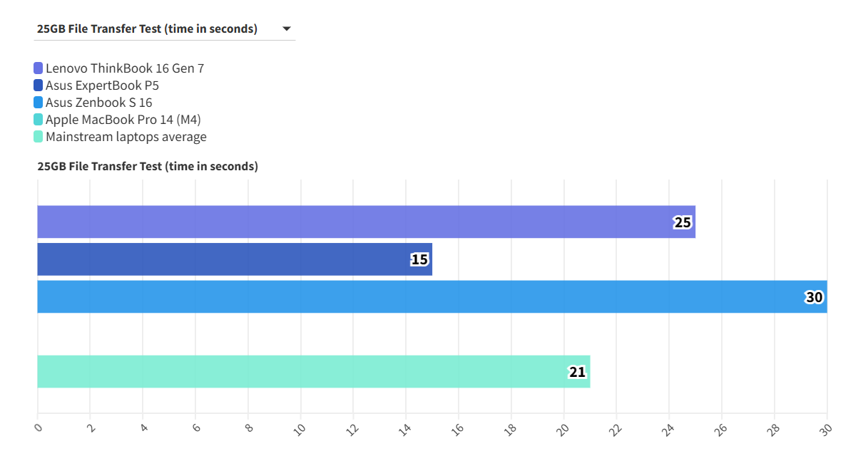Select the Mainstream laptops average bar
This screenshot has height=451, width=868.
click(x=307, y=371)
